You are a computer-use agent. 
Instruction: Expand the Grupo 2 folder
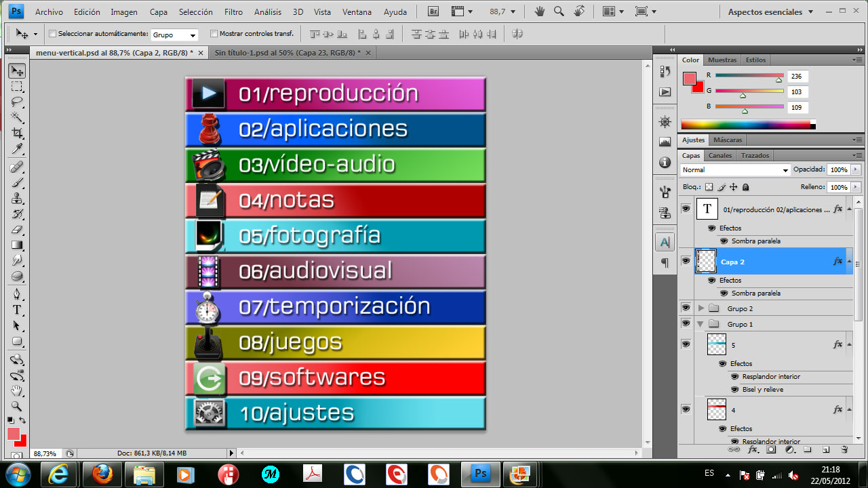point(701,308)
